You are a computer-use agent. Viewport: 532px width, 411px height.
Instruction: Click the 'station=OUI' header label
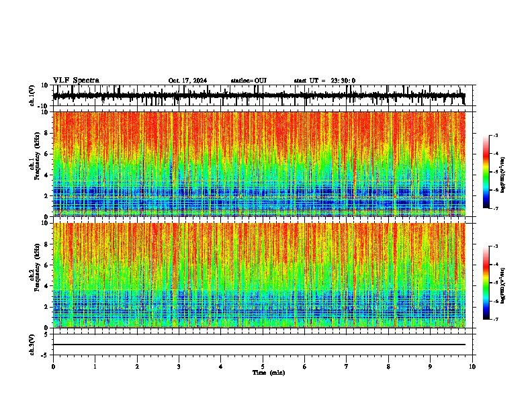coord(249,81)
